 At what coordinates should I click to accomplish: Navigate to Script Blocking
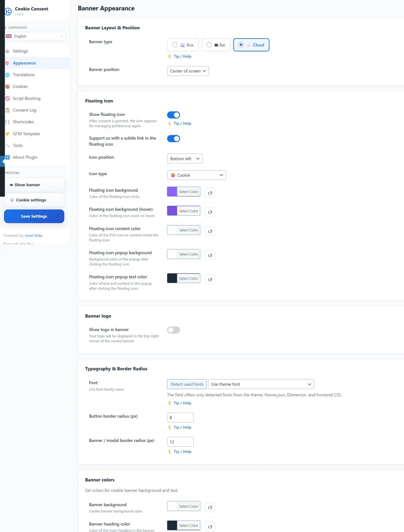[x=27, y=98]
